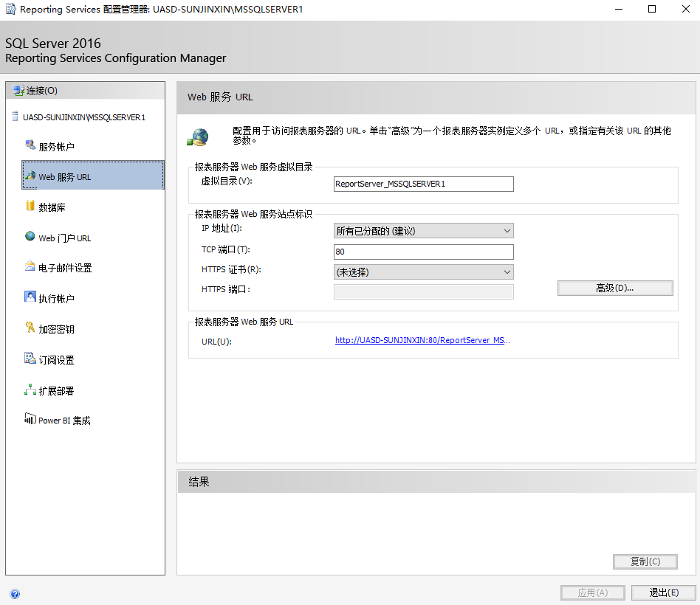Click the 连接 icon above the tree
The image size is (700, 605).
[17, 90]
